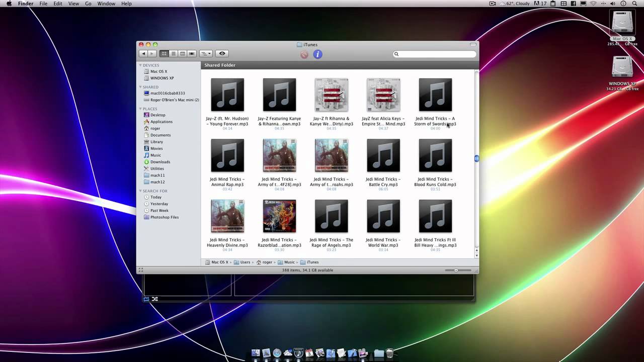Click the Finder search field

click(434, 54)
